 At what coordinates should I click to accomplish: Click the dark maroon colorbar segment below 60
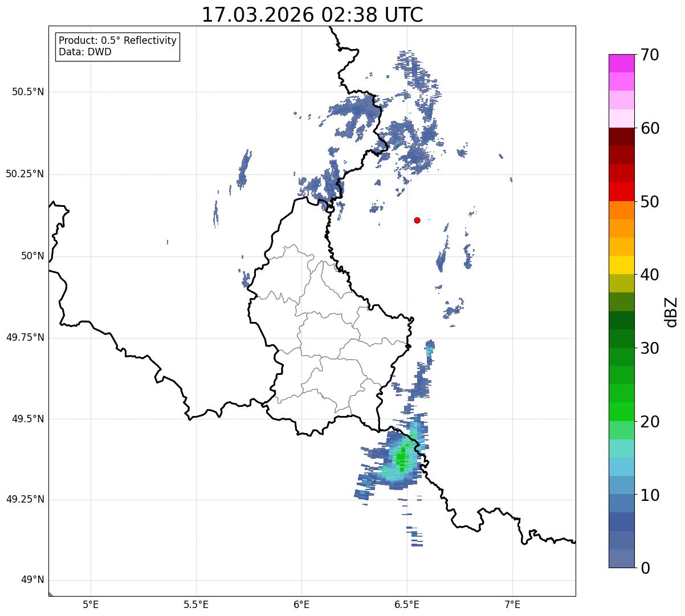pos(622,137)
